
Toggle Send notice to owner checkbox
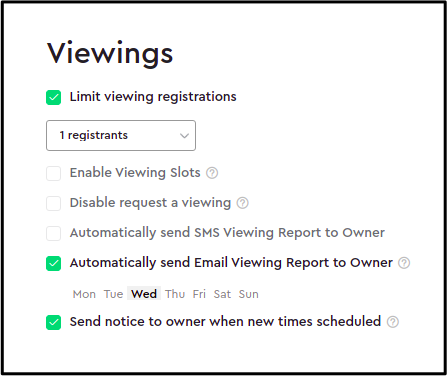click(54, 322)
